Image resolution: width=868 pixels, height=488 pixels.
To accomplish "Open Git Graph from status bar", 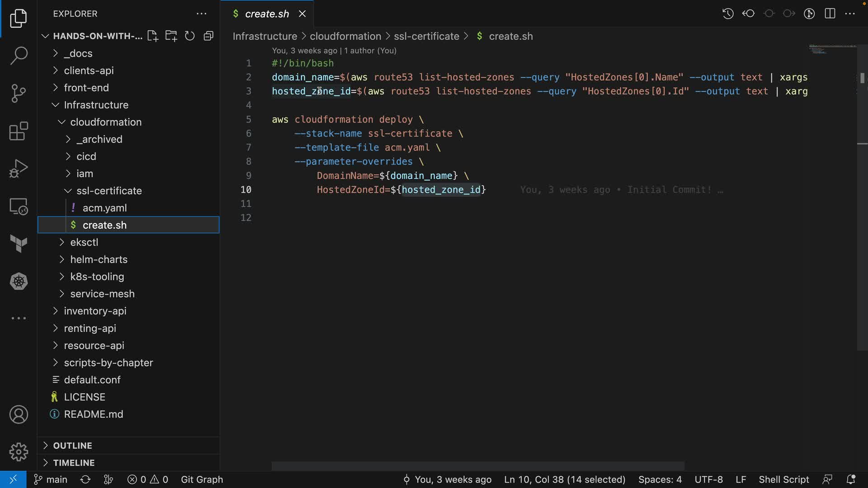I will [x=202, y=479].
